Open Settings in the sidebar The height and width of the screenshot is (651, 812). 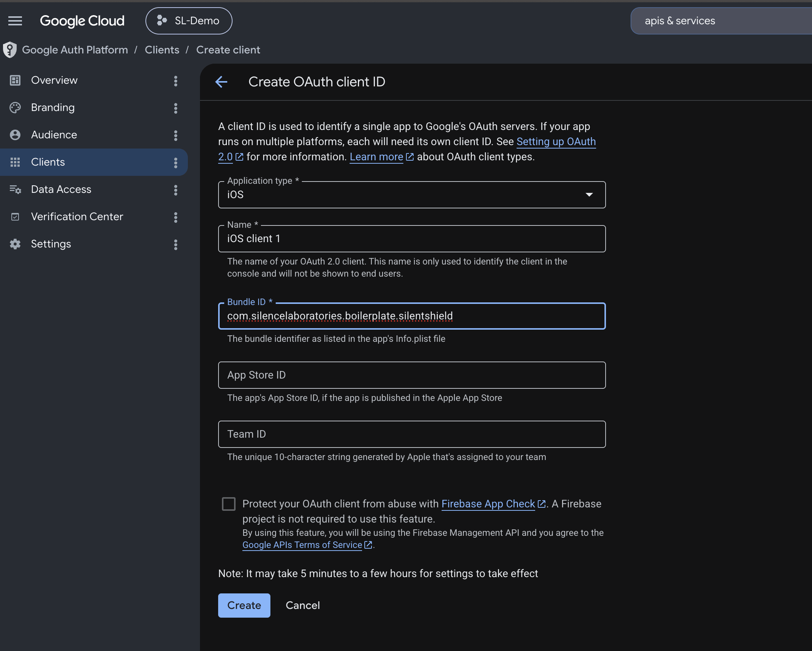94,244
